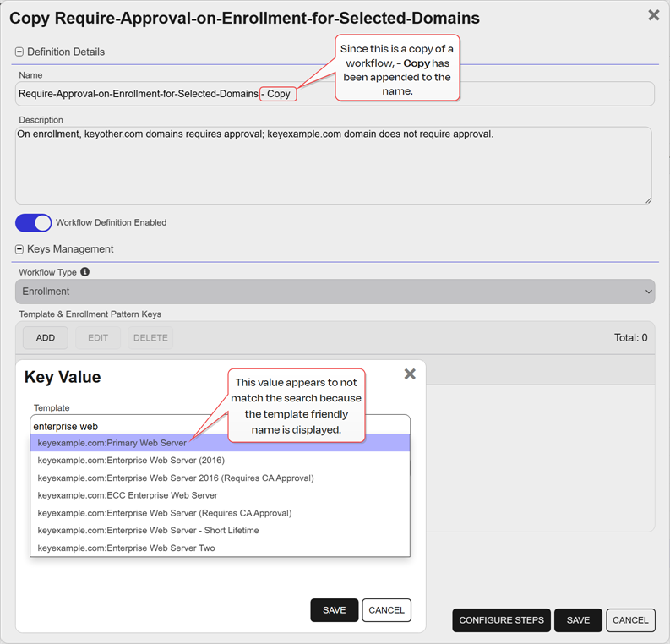Click into the Description text area
This screenshot has width=670, height=644.
tap(334, 169)
